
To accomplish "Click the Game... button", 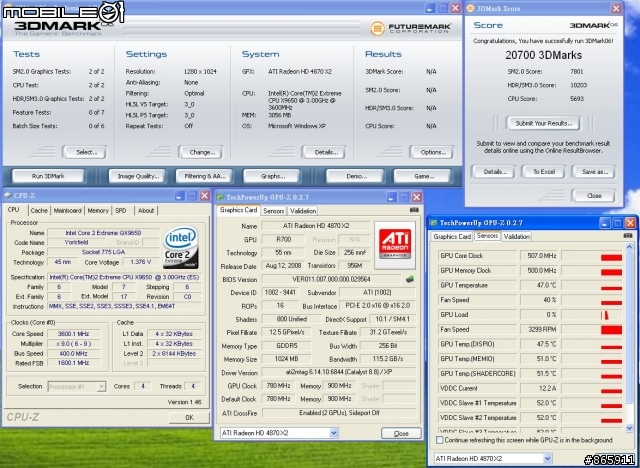I will pos(424,177).
